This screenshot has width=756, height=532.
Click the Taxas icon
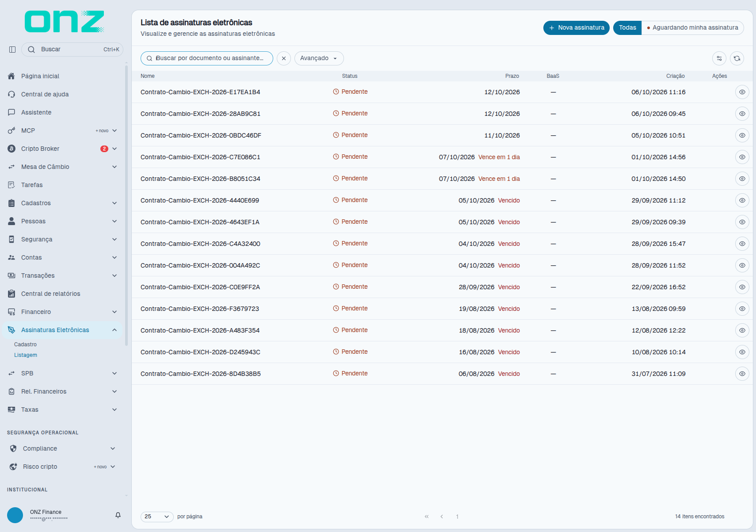pos(11,410)
